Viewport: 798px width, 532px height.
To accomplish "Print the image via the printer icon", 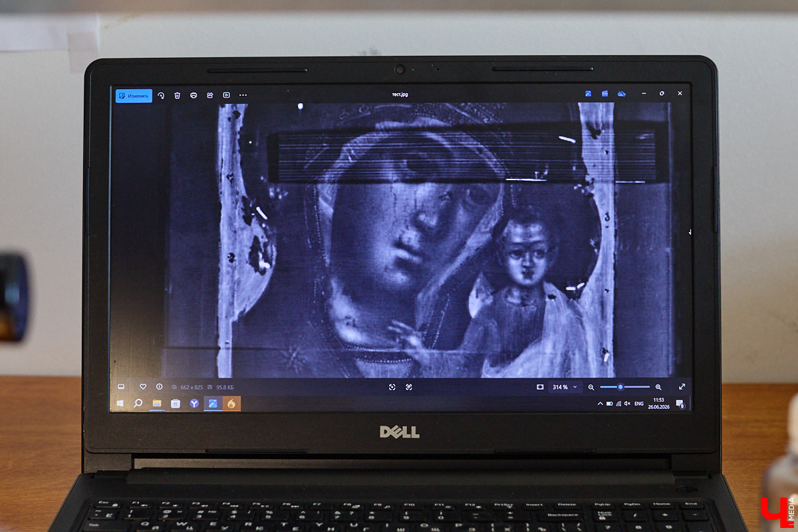I will pyautogui.click(x=194, y=96).
